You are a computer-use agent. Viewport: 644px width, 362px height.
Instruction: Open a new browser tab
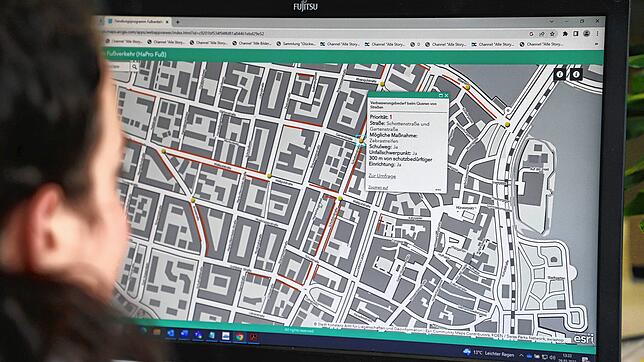tap(178, 22)
